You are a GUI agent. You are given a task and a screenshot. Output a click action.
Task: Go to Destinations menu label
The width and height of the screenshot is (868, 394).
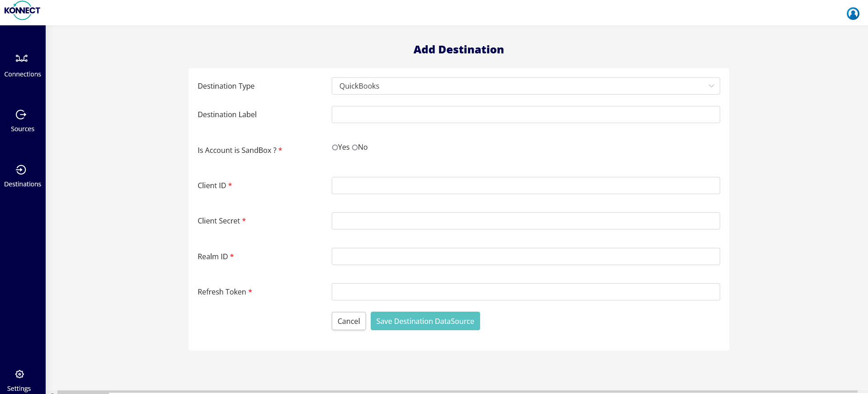tap(23, 184)
